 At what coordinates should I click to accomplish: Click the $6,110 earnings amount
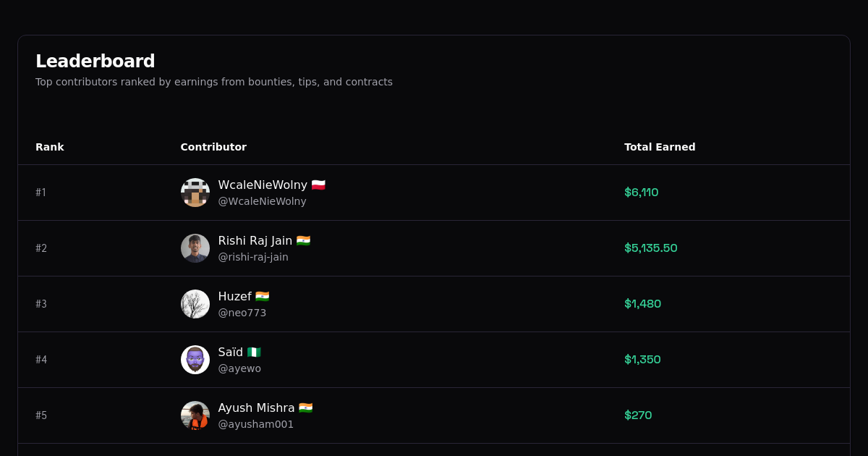(642, 193)
